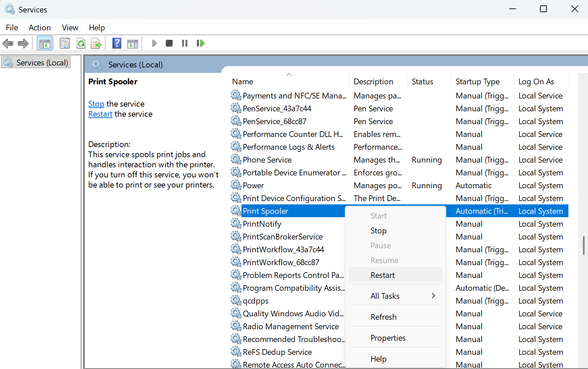Click the green Refresh toolbar icon
This screenshot has height=369, width=588.
tap(81, 43)
